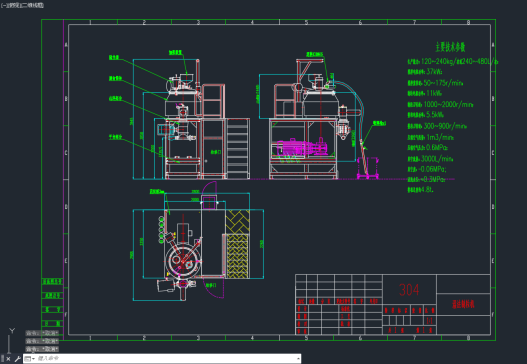This screenshot has height=364, width=527.
Task: Close the command line window
Action: [x=8, y=359]
